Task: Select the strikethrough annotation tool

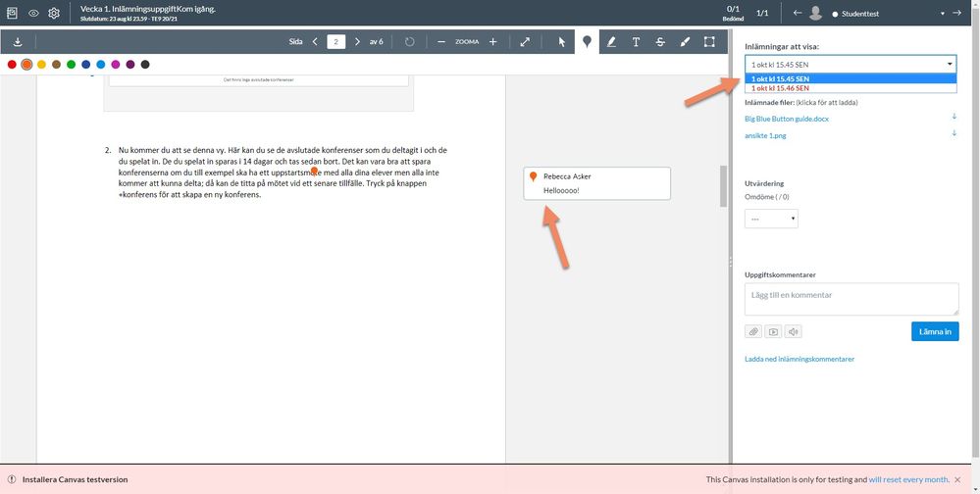Action: click(660, 42)
